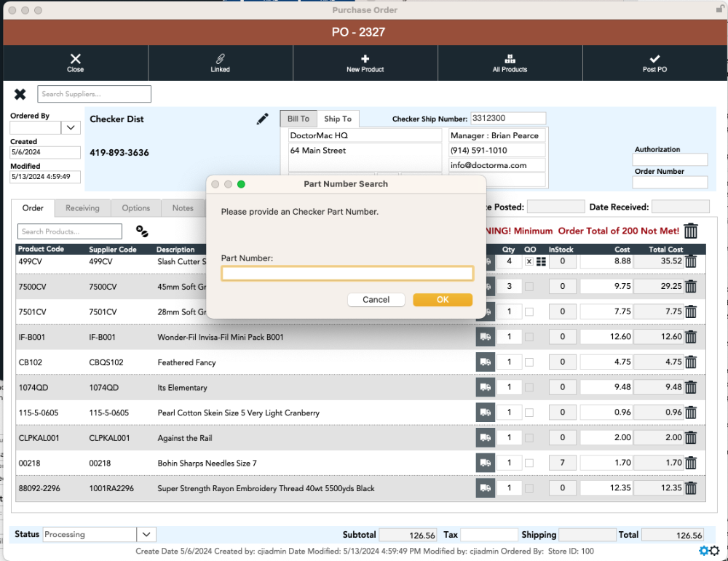Tick the QO checkbox for Bohin Sharps Needles
This screenshot has height=561, width=728.
point(529,463)
